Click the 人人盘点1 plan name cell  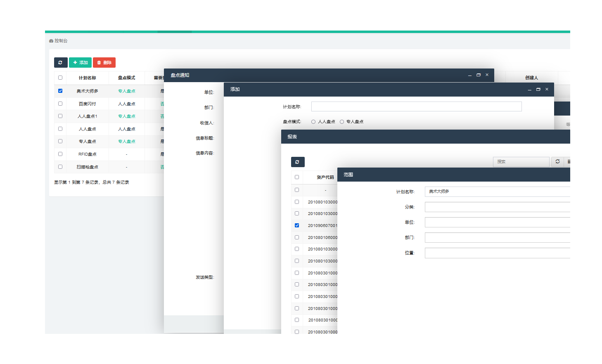[x=88, y=116]
